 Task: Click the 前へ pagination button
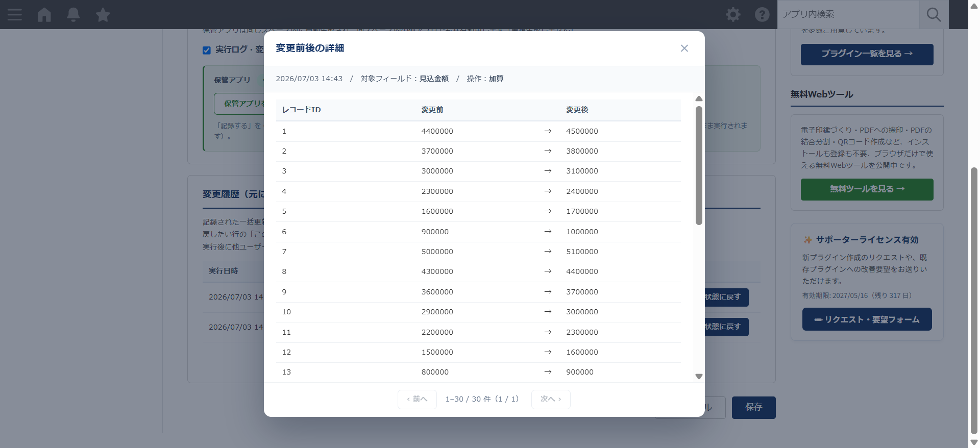coord(417,399)
